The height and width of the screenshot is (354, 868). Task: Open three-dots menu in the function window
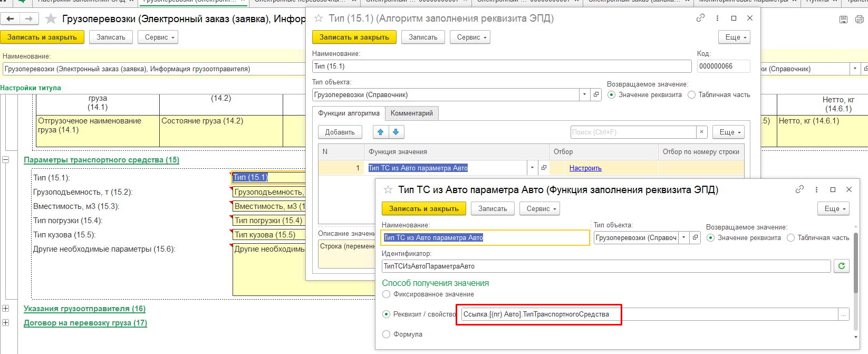(816, 189)
